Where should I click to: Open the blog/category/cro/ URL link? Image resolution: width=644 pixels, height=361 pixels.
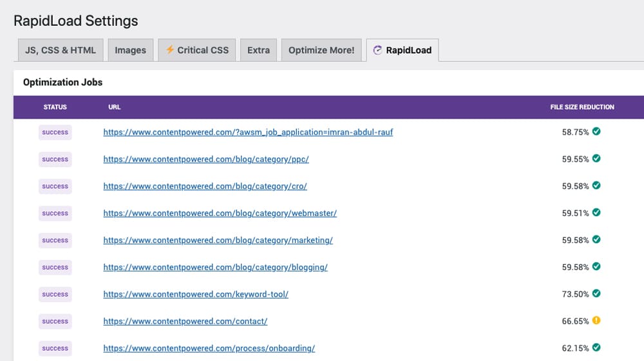[205, 186]
